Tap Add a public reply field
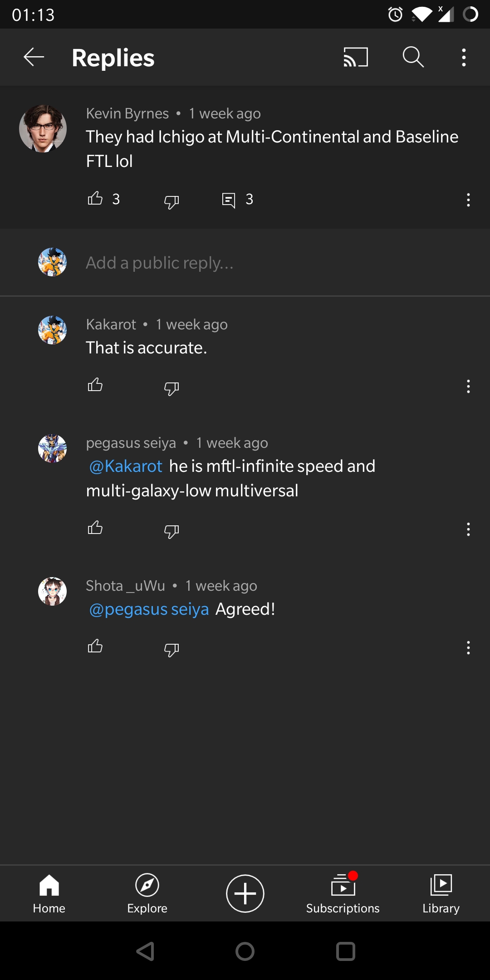This screenshot has width=490, height=980. 159,262
